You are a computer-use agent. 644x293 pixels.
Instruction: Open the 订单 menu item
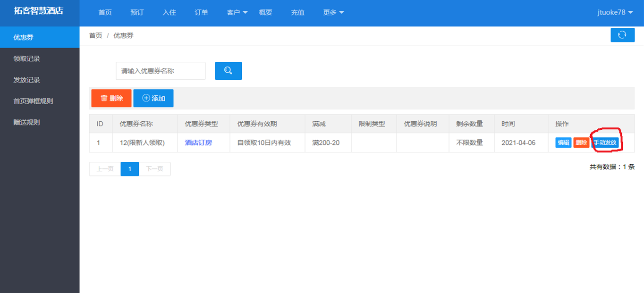click(201, 13)
